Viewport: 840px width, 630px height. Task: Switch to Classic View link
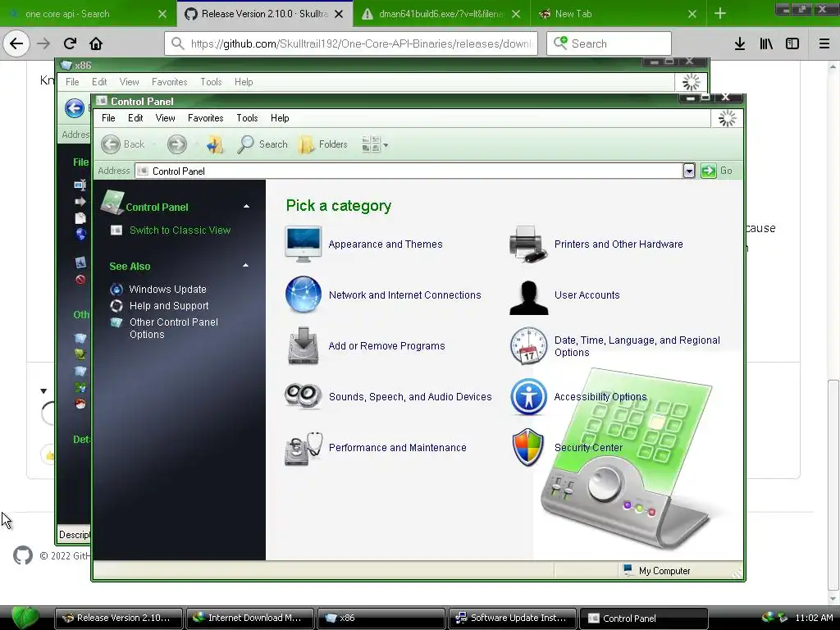point(180,231)
